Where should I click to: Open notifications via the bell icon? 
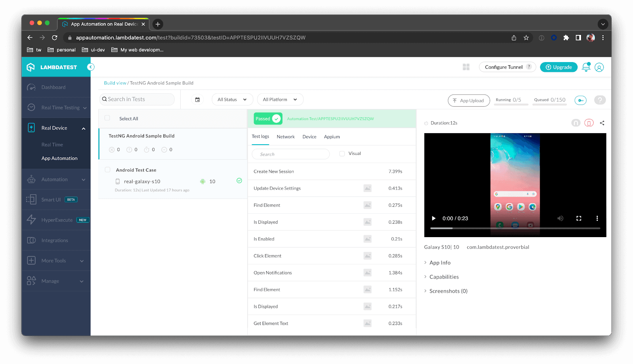586,67
